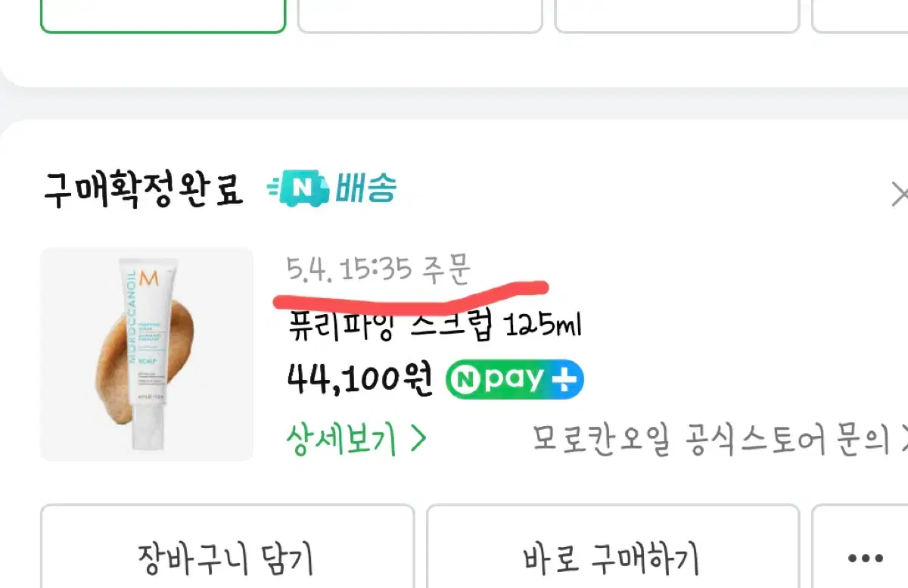Tap the blue plus symbol on the Npay badge
The height and width of the screenshot is (588, 908).
[564, 380]
